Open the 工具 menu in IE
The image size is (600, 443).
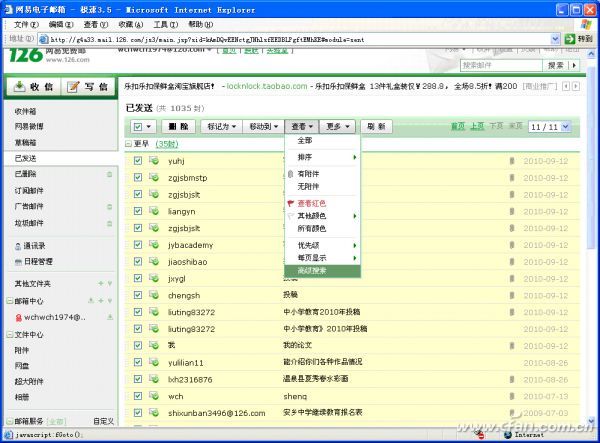[166, 24]
